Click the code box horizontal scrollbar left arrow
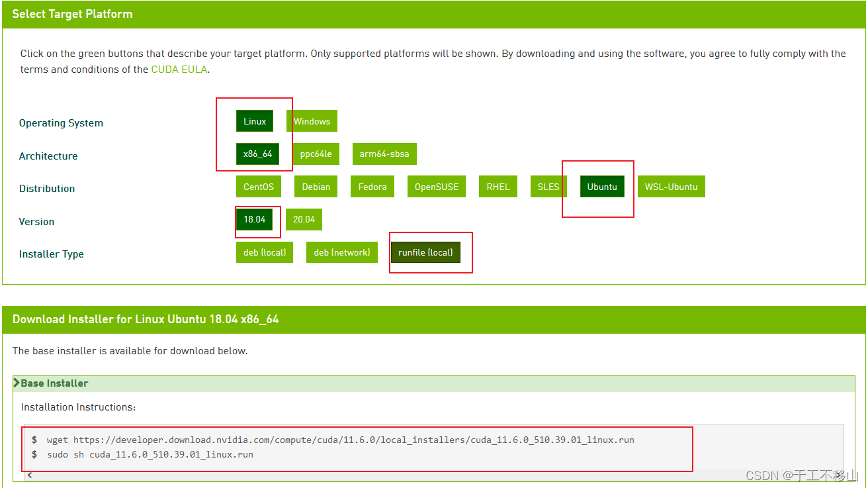 pyautogui.click(x=30, y=475)
